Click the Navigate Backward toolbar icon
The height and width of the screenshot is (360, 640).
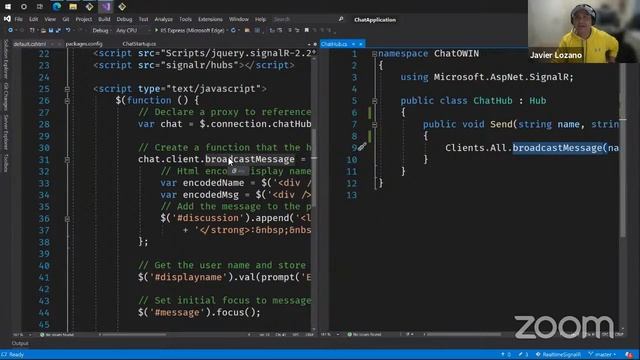(10, 30)
